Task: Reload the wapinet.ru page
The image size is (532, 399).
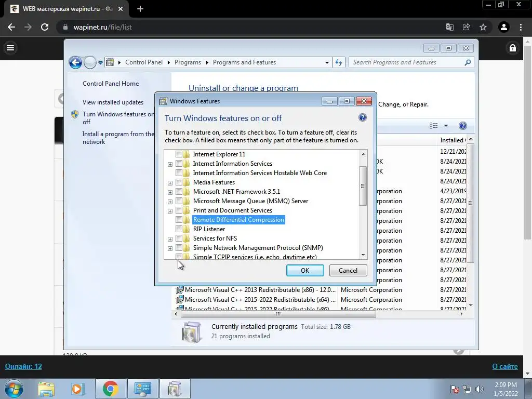Action: pos(45,27)
